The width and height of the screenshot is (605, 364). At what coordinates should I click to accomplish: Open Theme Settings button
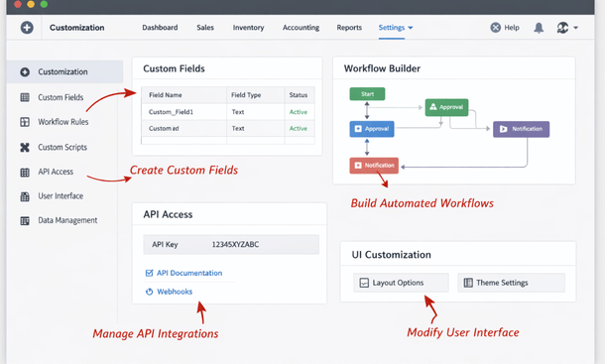click(x=511, y=283)
